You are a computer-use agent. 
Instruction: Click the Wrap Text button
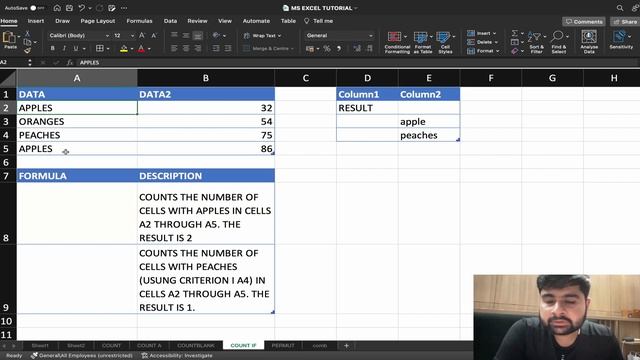pyautogui.click(x=263, y=36)
